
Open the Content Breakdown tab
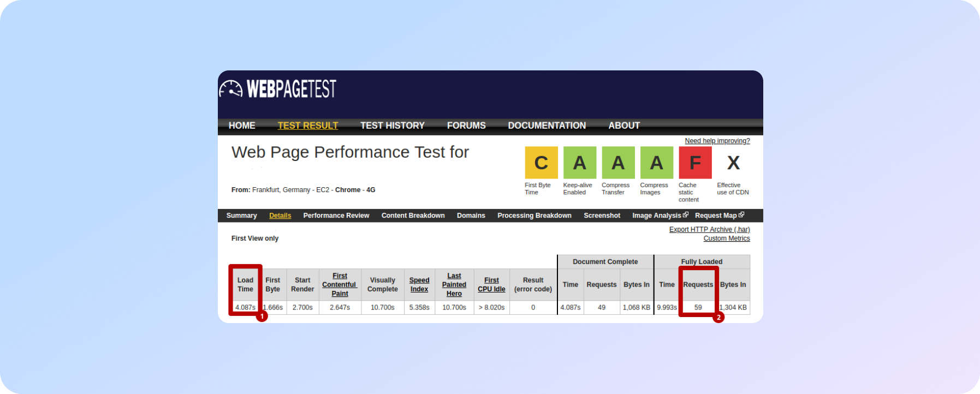tap(413, 216)
